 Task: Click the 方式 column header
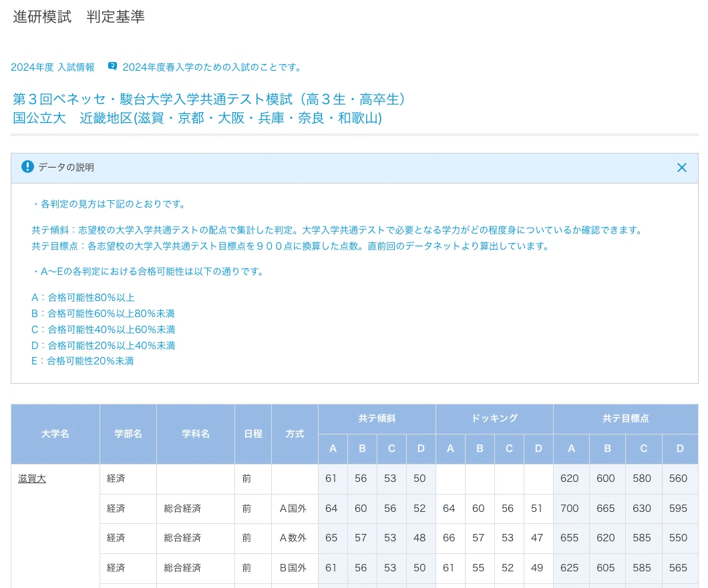coord(295,434)
